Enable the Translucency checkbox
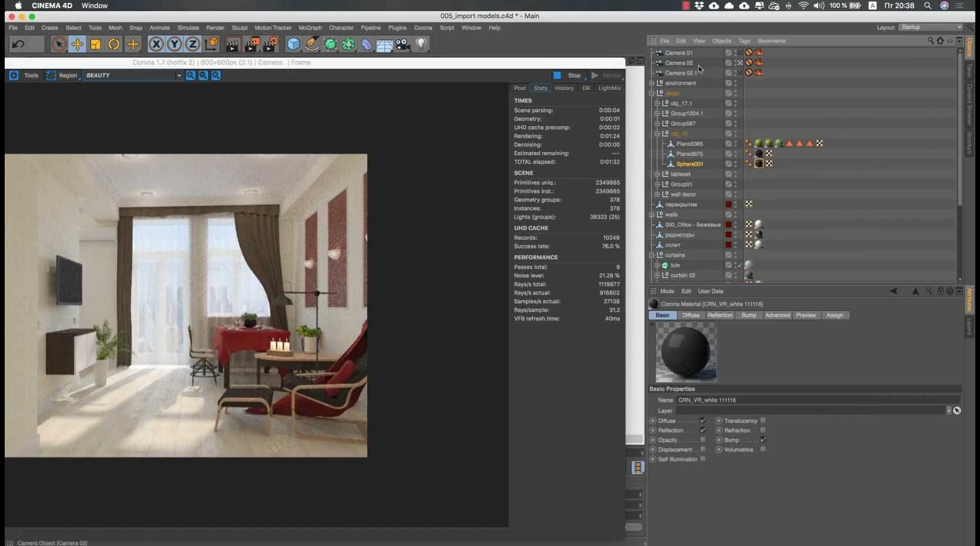This screenshot has height=546, width=980. [x=763, y=421]
